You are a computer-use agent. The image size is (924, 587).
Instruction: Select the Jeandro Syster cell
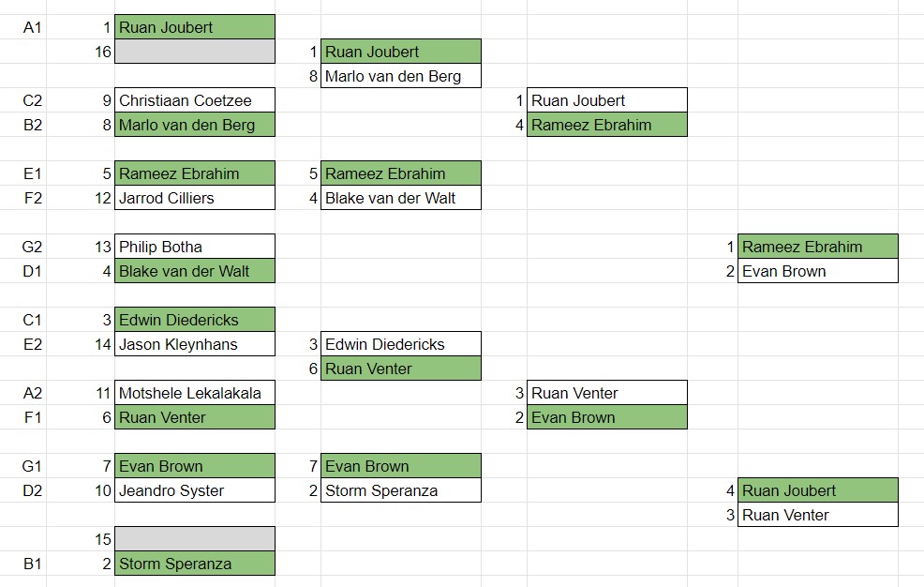click(195, 490)
